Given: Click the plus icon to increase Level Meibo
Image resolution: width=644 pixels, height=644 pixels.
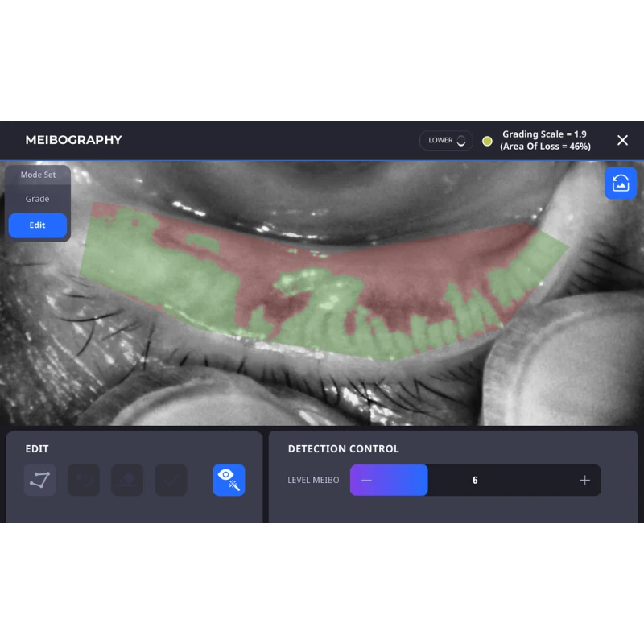Looking at the screenshot, I should 584,480.
